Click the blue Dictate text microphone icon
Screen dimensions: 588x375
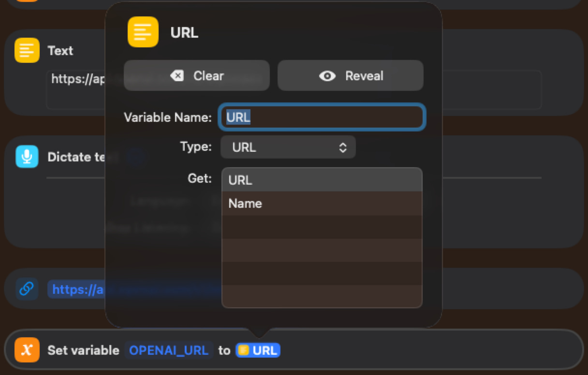27,157
